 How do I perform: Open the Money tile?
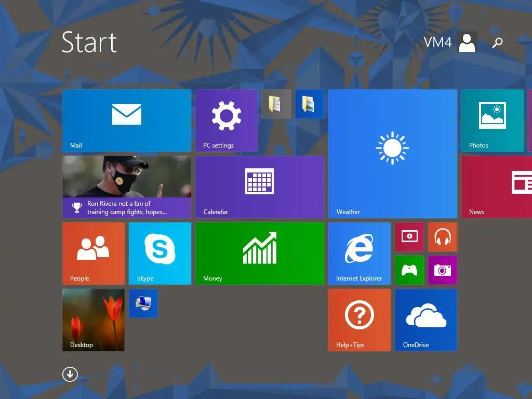coord(260,254)
